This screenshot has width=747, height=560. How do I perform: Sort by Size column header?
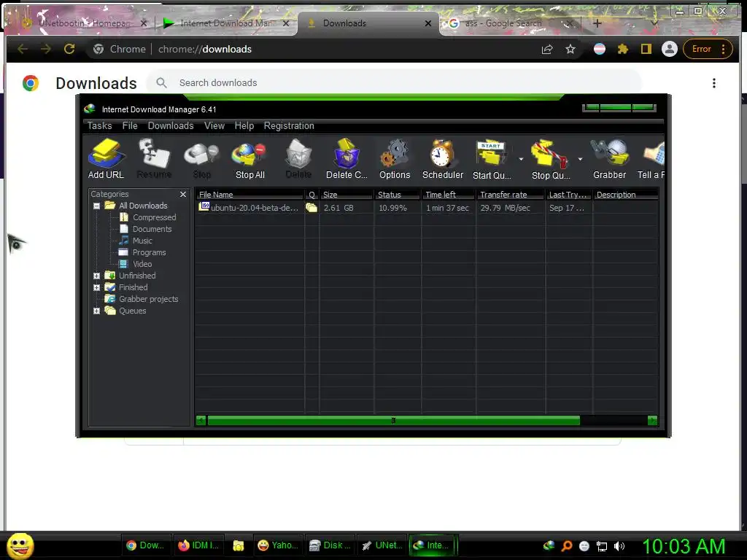coord(347,195)
